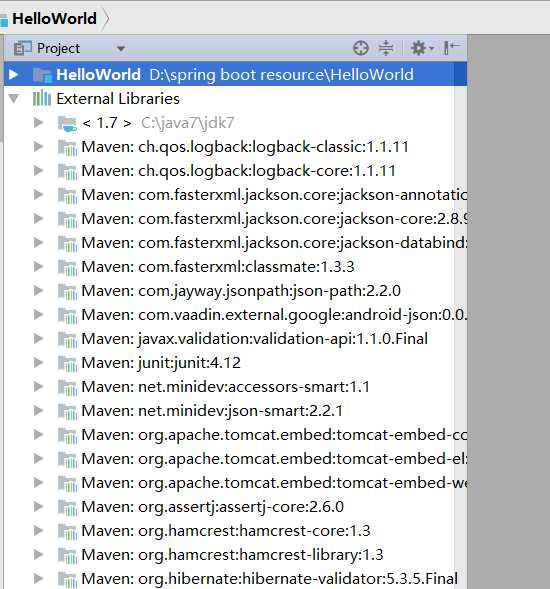550x589 pixels.
Task: Select 'Maven: net.minidev:json-smart:2.2.1' row
Action: click(236, 411)
